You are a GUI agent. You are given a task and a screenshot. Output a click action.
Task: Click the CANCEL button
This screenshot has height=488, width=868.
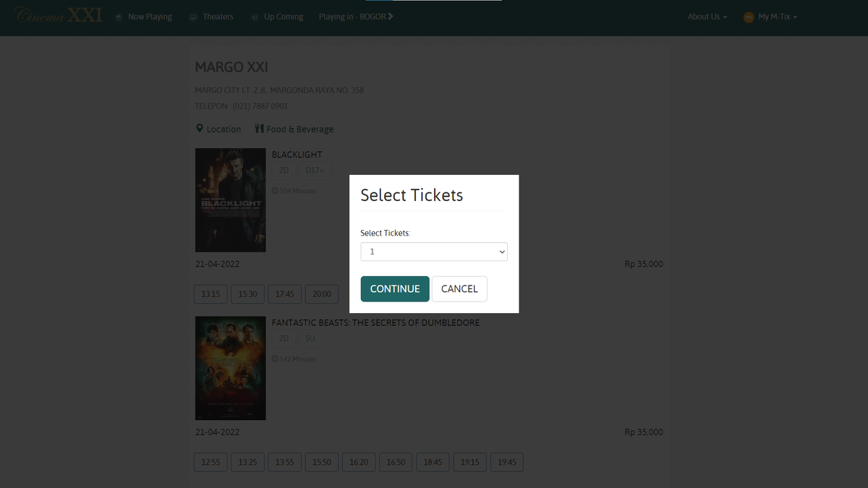[459, 288]
